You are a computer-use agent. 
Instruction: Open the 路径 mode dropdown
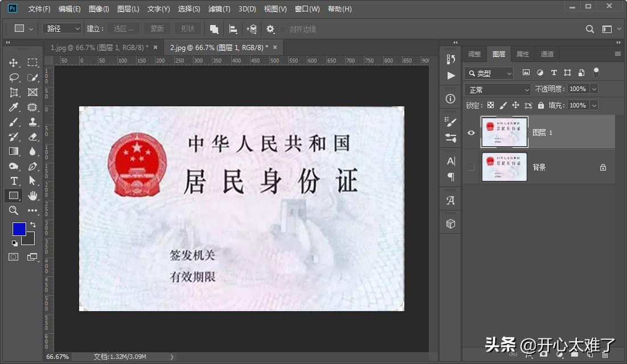(62, 28)
